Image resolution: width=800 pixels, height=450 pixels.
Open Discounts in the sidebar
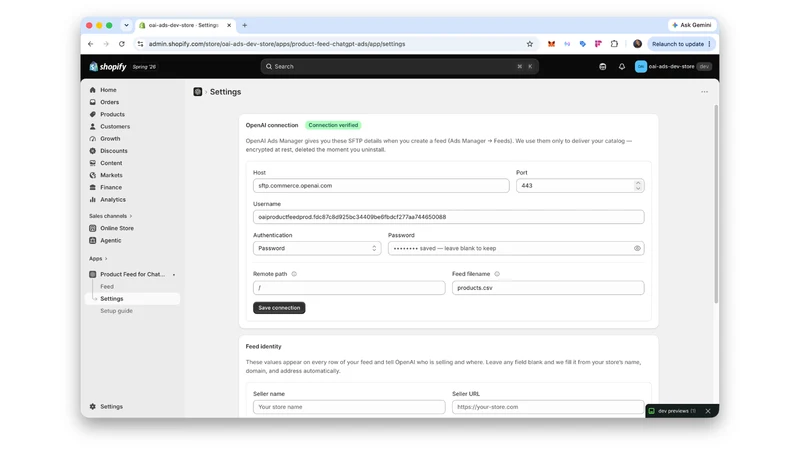(114, 151)
